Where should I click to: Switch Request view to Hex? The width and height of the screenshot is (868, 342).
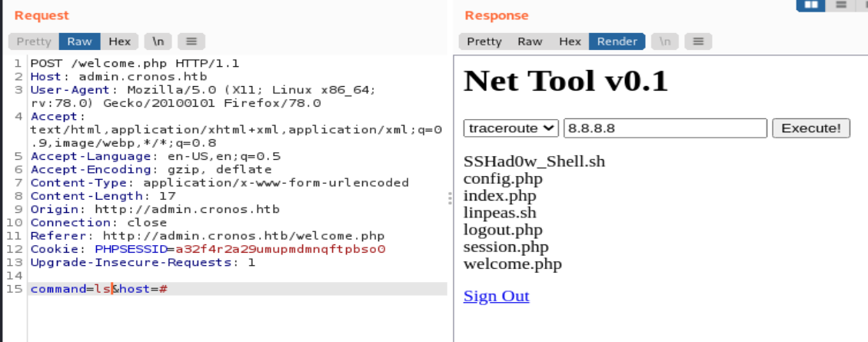click(x=119, y=42)
